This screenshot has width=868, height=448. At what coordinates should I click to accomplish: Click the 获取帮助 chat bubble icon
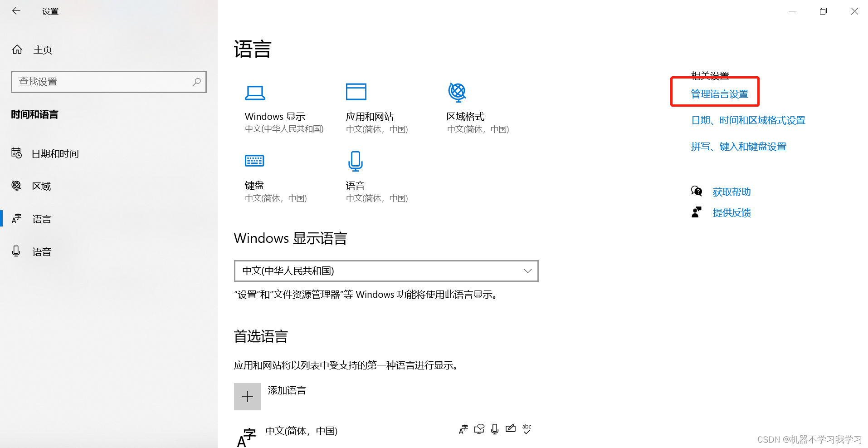[x=697, y=191]
